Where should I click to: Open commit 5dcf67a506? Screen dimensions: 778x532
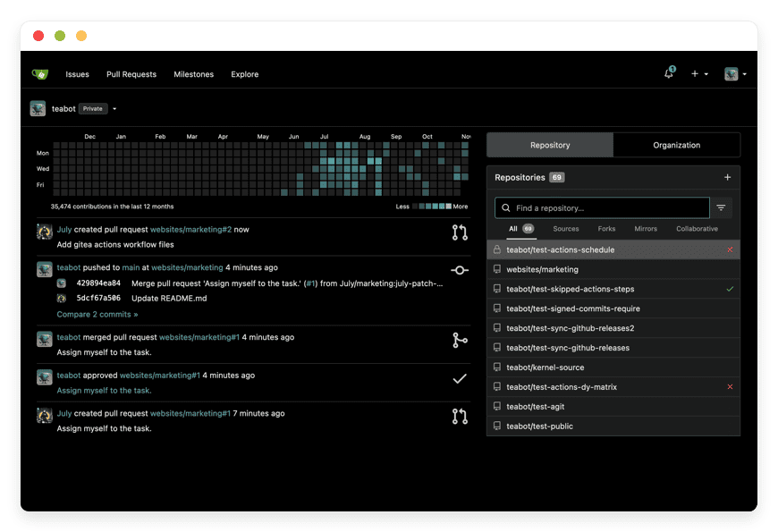coord(98,298)
